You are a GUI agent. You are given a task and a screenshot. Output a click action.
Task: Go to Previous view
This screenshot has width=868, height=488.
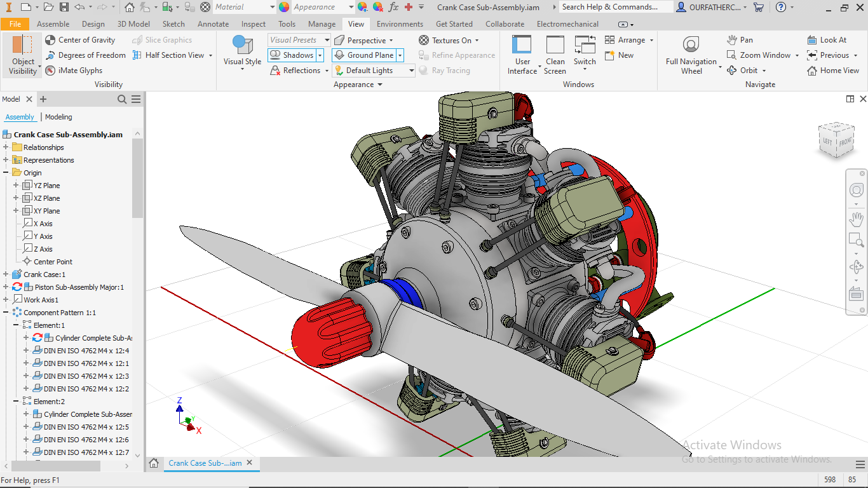click(828, 55)
